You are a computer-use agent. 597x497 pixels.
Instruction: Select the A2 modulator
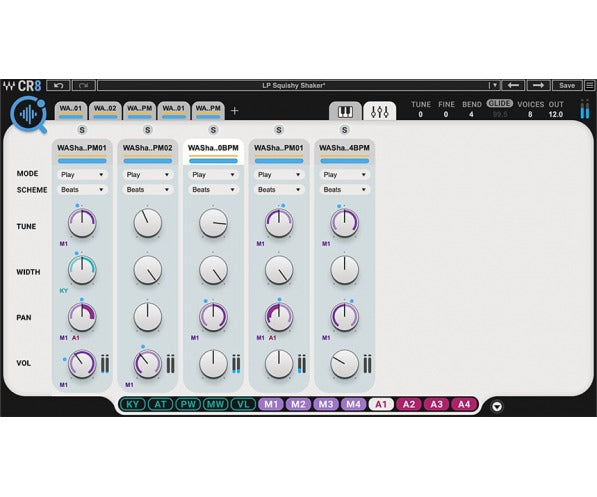[409, 404]
